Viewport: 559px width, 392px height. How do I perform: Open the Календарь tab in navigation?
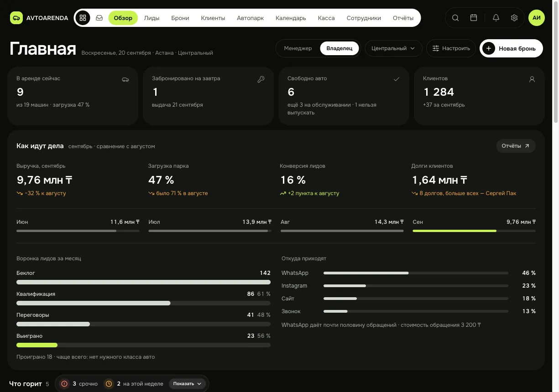coord(291,18)
